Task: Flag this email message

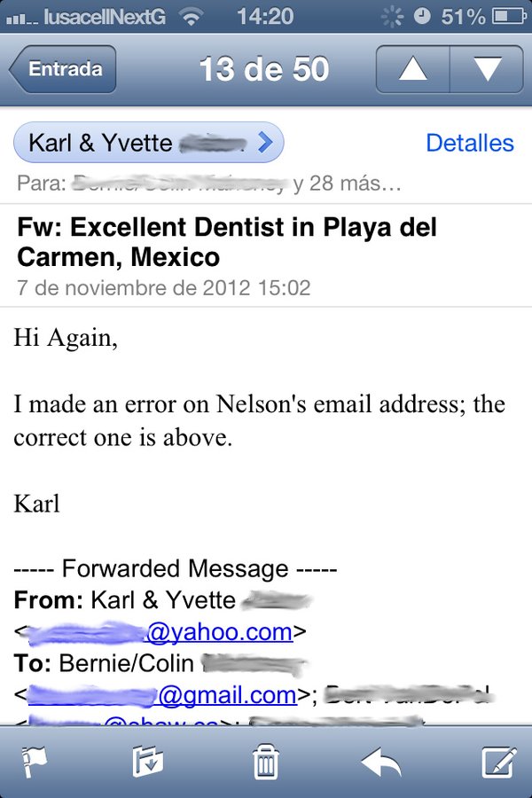Action: click(x=34, y=761)
